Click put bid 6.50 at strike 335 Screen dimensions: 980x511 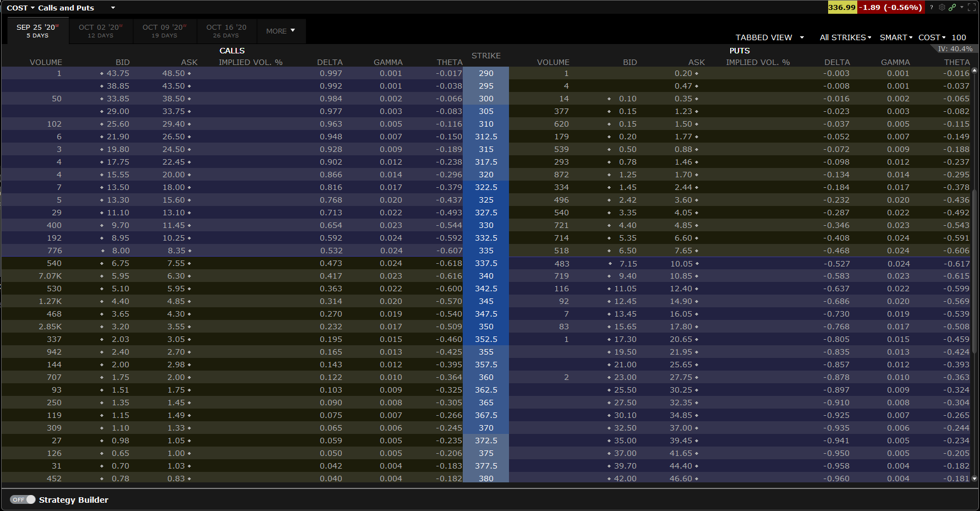coord(628,251)
